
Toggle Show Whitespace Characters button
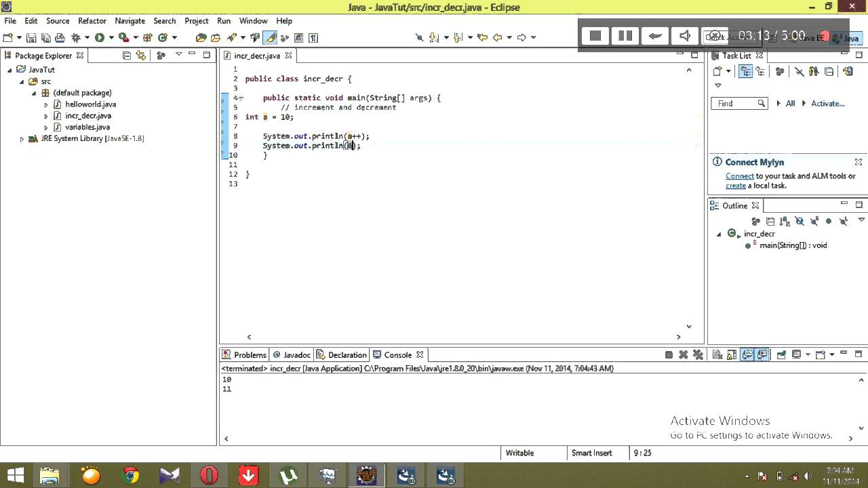tap(313, 37)
